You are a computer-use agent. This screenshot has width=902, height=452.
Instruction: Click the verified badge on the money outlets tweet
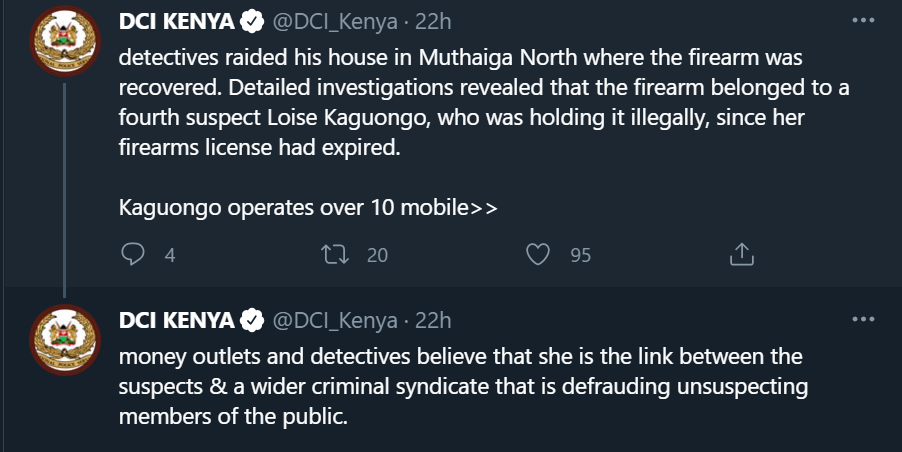[252, 321]
